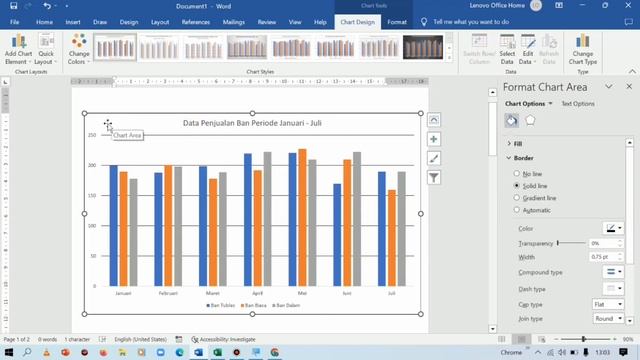This screenshot has height=360, width=640.
Task: Select Fill & Line paint bucket icon
Action: tap(511, 120)
